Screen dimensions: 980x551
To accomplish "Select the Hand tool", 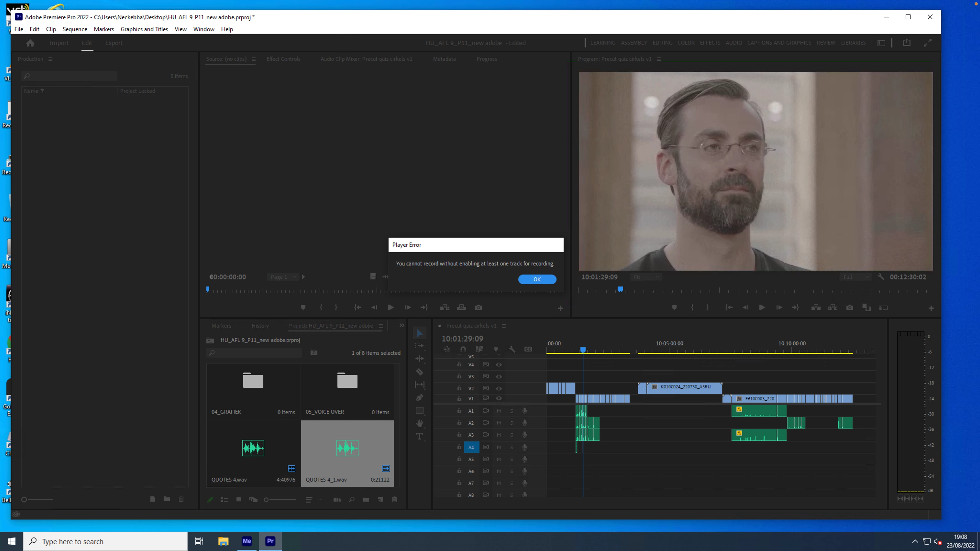I will click(420, 423).
